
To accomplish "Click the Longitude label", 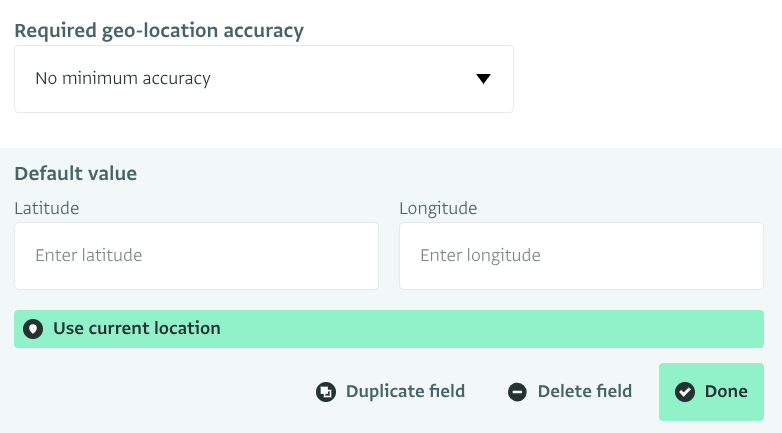I will click(x=438, y=209).
